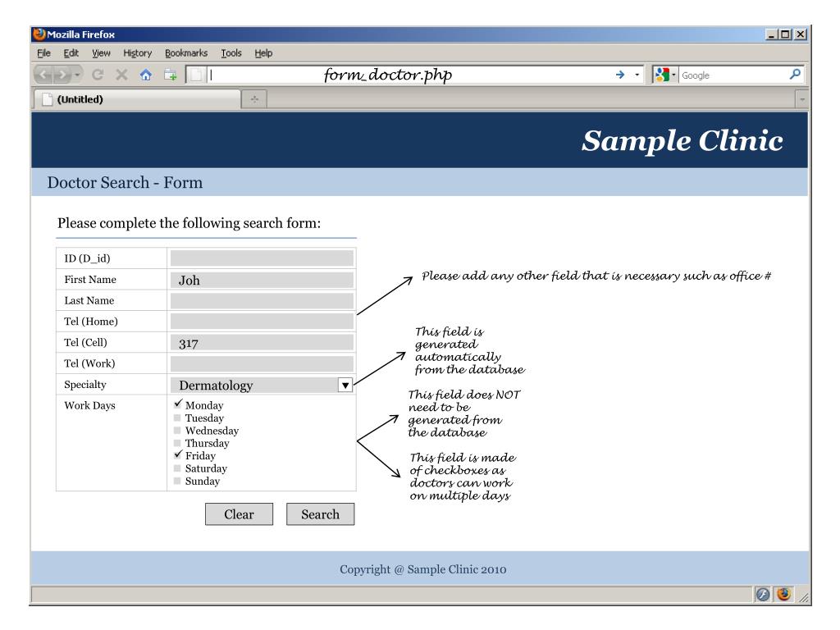Focus the Last Name input field
This screenshot has width=840, height=630.
pyautogui.click(x=262, y=300)
